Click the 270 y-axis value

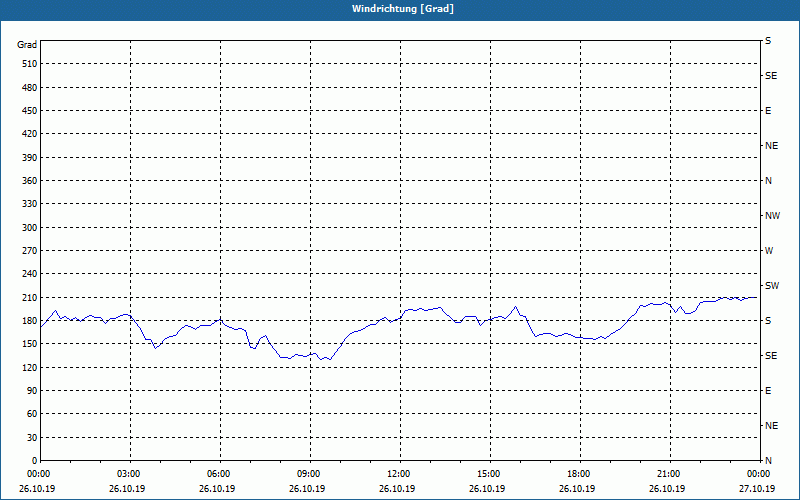pyautogui.click(x=30, y=251)
